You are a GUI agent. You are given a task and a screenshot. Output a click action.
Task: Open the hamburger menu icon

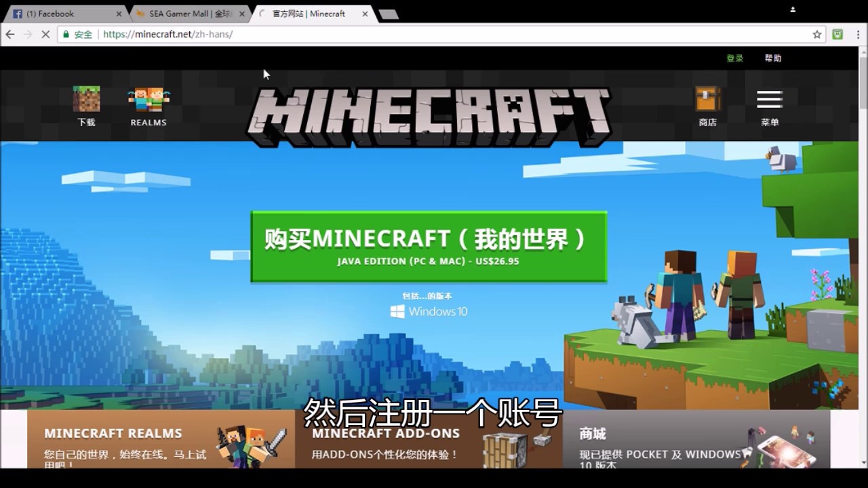[x=770, y=100]
